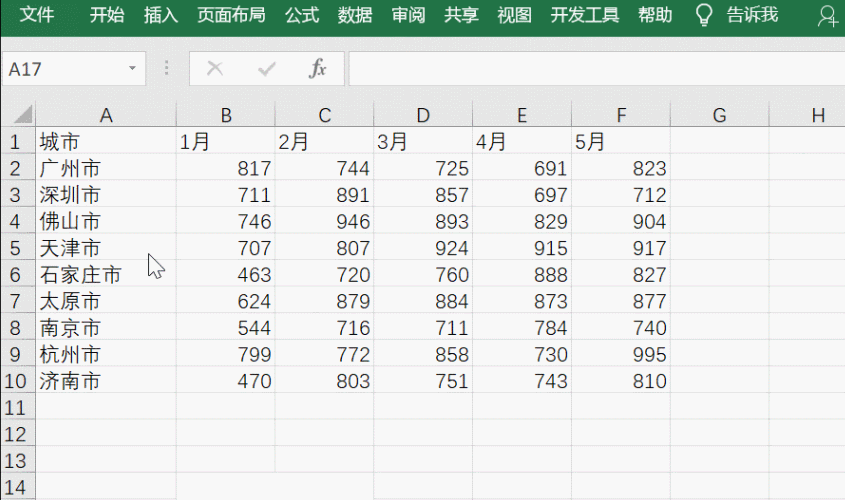The image size is (845, 500).
Task: Select the 南京市 cell
Action: point(106,327)
